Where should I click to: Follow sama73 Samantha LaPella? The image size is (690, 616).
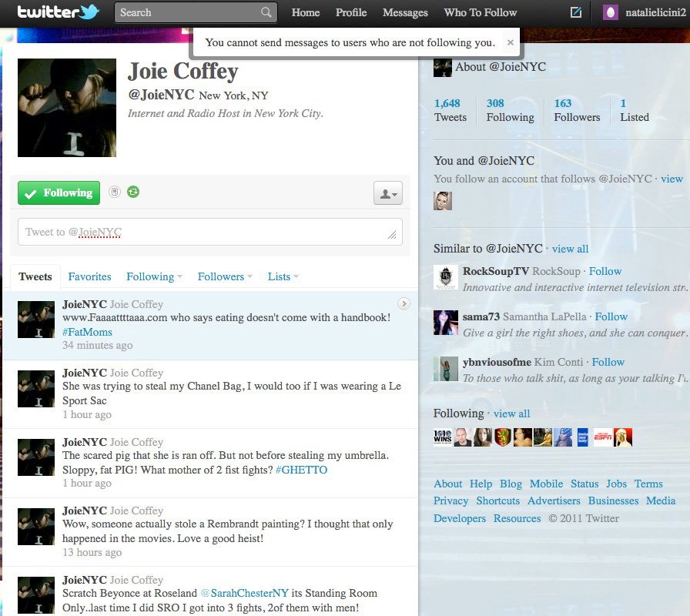click(x=611, y=316)
